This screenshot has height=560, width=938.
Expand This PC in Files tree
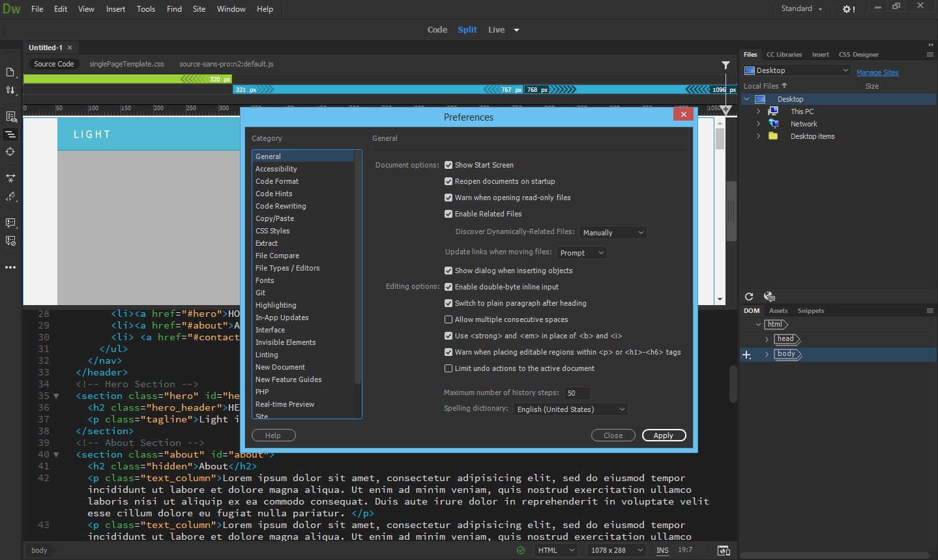pos(758,111)
